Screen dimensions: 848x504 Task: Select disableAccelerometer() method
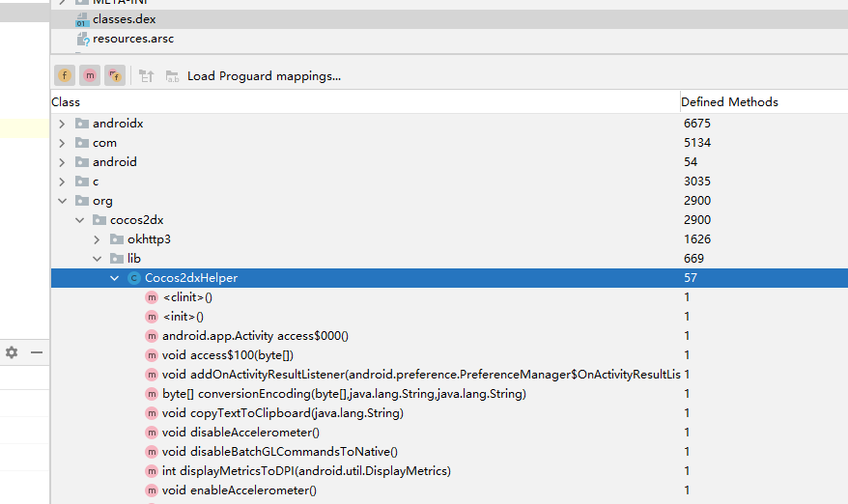(x=240, y=433)
